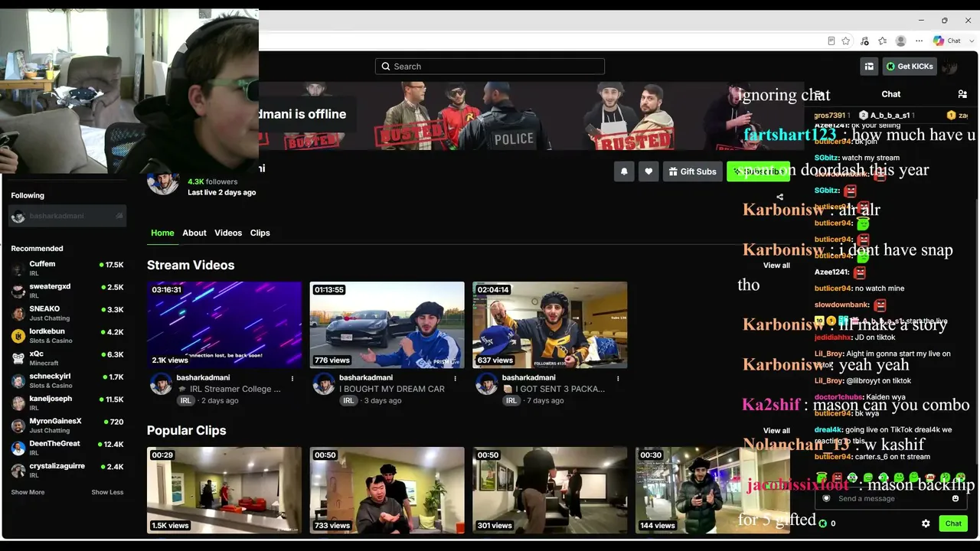Open the Clips tab
The width and height of the screenshot is (980, 551).
point(260,233)
